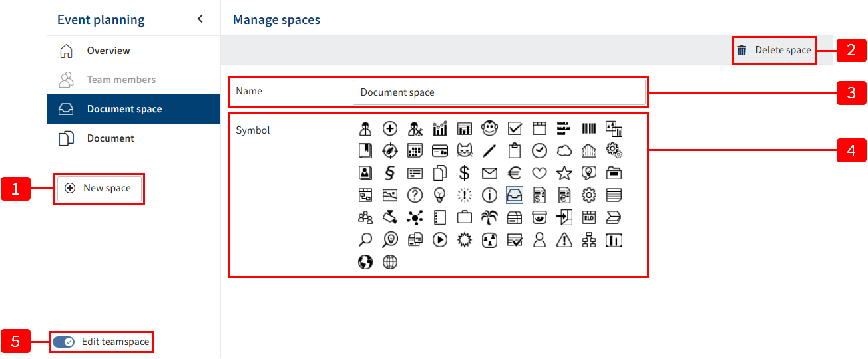Turn off the Edit teamspace toggle

tap(63, 342)
